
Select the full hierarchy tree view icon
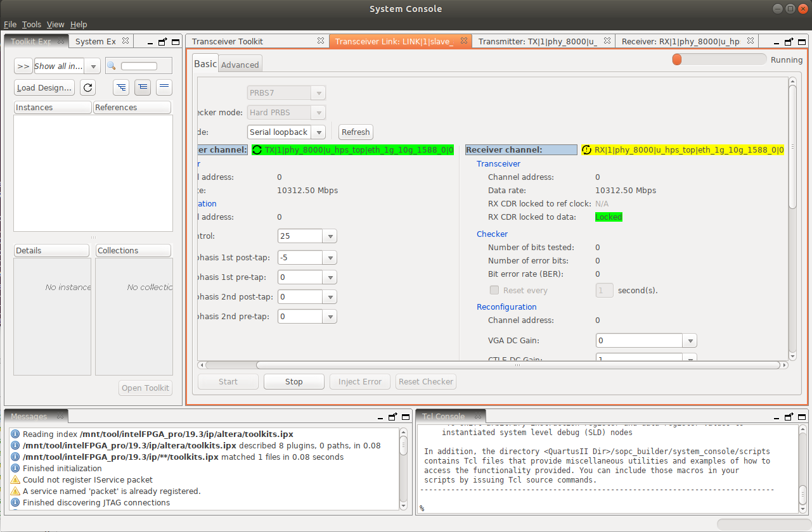(x=120, y=87)
